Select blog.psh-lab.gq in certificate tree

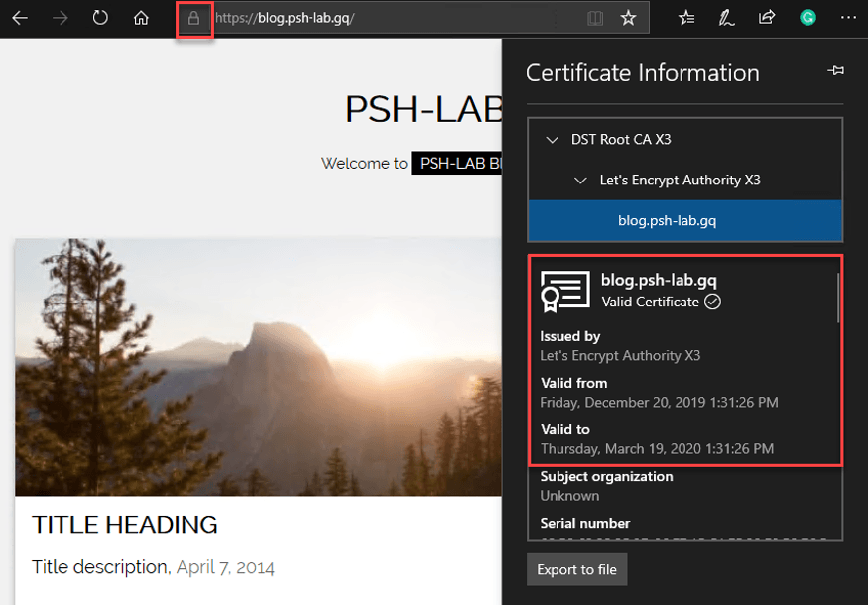667,221
